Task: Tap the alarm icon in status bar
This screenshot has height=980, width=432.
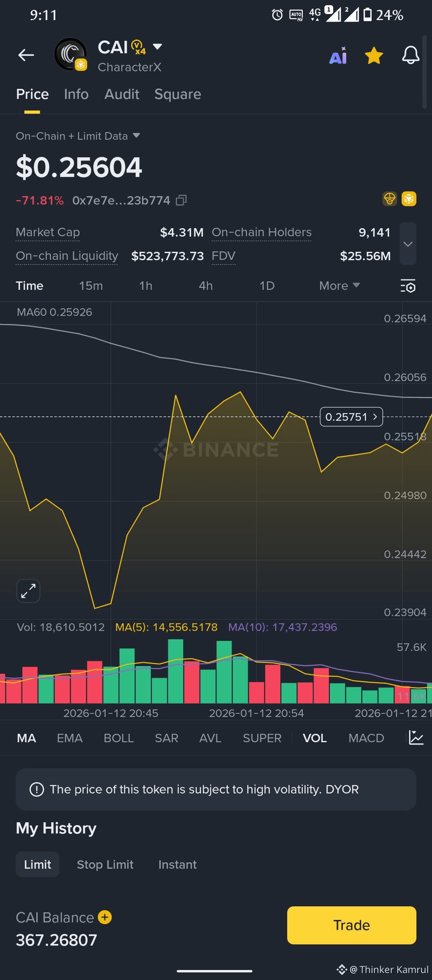Action: [277, 15]
